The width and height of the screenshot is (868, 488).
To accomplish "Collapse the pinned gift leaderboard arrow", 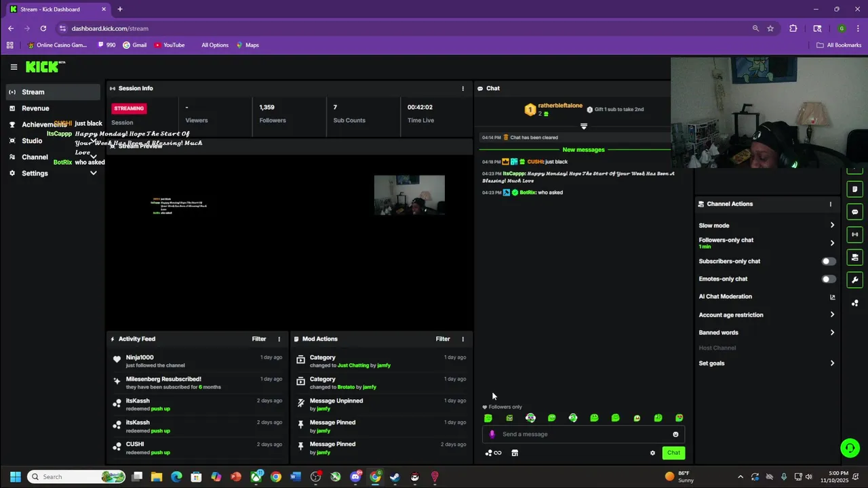I will pos(584,126).
